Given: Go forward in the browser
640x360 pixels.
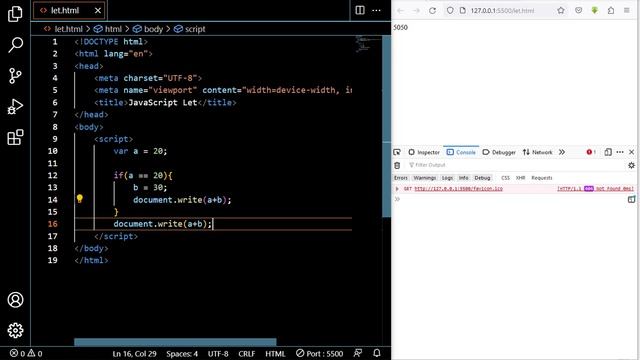Looking at the screenshot, I should pyautogui.click(x=416, y=11).
